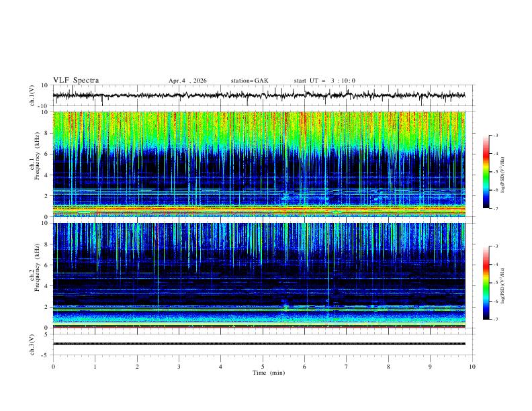532x411 pixels.
Task: Click the "station=GAK" label
Action: [x=249, y=81]
